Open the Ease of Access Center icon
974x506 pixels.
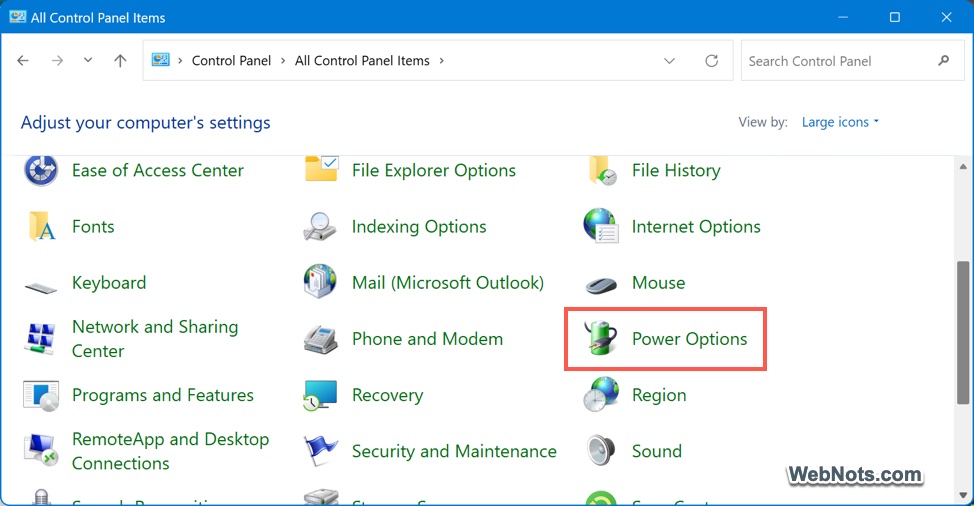click(x=41, y=169)
